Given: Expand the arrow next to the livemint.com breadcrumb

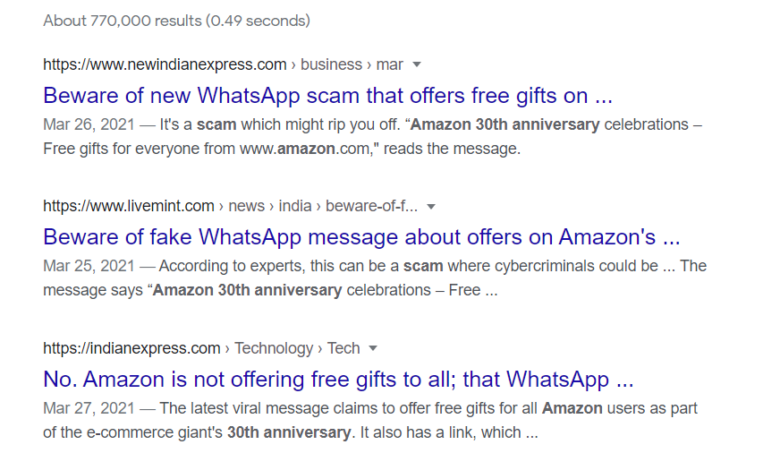Looking at the screenshot, I should pos(431,207).
